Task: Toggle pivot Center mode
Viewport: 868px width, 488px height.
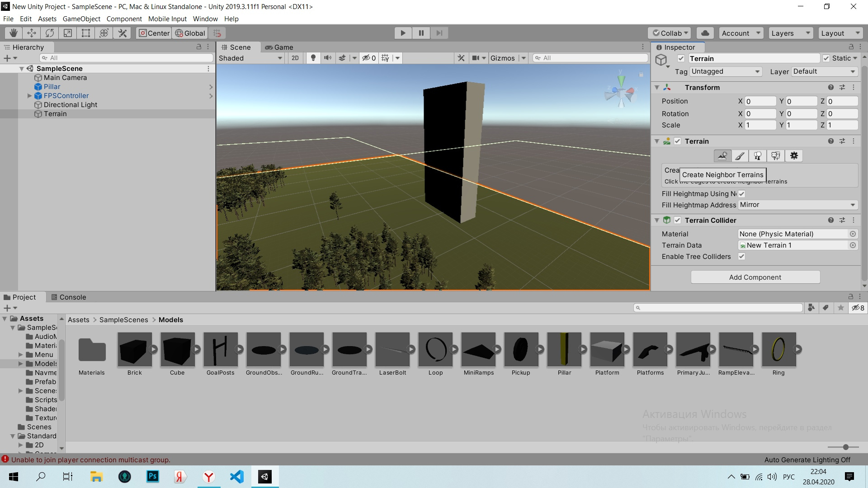Action: (x=154, y=33)
